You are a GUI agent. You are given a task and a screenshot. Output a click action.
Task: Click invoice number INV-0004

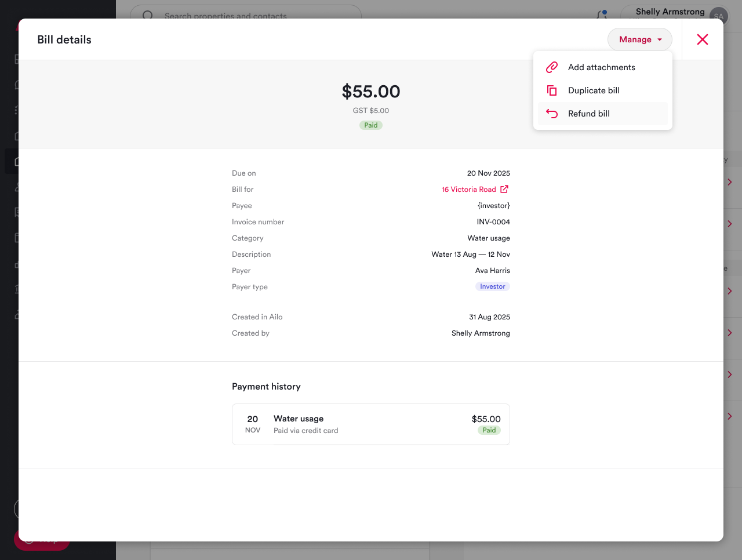[x=493, y=222]
